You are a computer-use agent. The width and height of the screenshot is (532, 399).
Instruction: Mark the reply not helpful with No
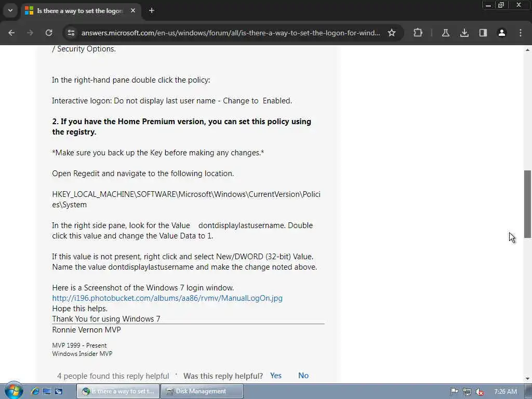tap(303, 376)
